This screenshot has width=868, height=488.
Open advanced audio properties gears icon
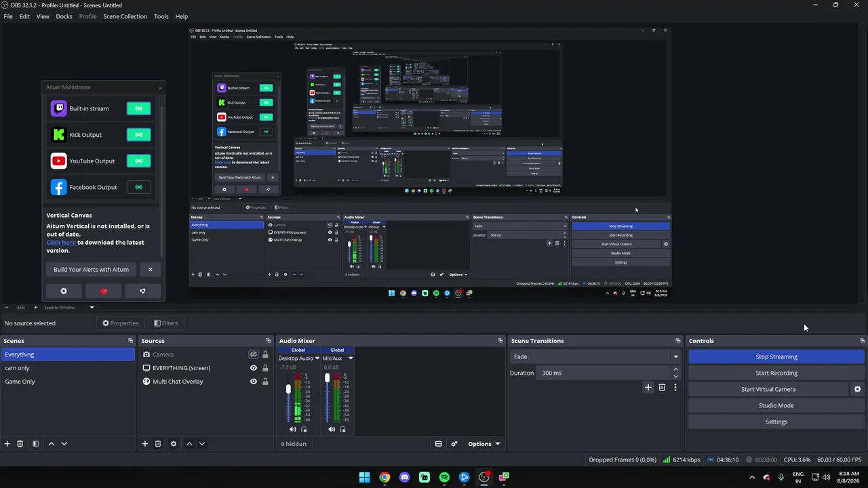[x=454, y=444]
